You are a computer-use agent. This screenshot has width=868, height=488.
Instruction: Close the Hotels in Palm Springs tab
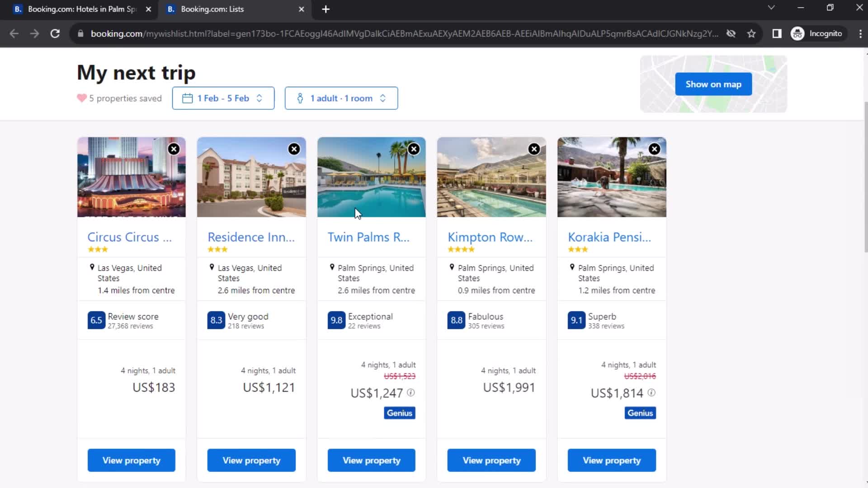(148, 9)
